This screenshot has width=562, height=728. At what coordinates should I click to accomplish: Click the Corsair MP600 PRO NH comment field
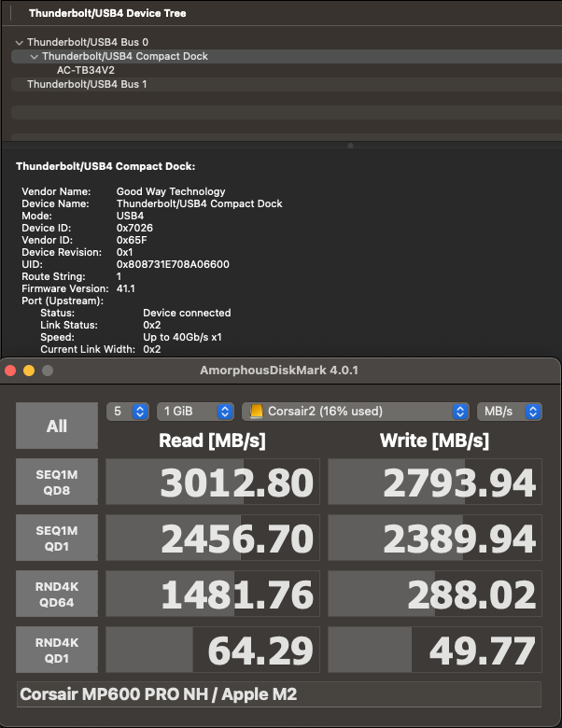point(279,694)
